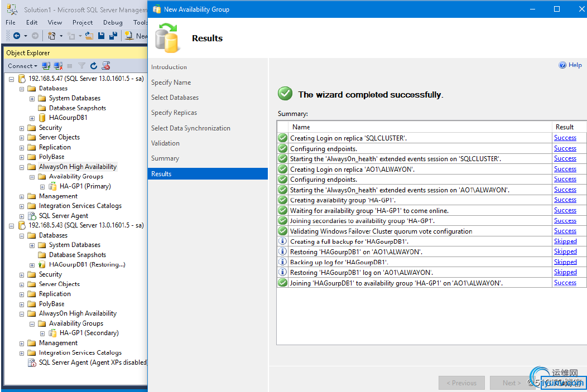Select SQL Server Agent (Agent XPs disabled) node

93,362
